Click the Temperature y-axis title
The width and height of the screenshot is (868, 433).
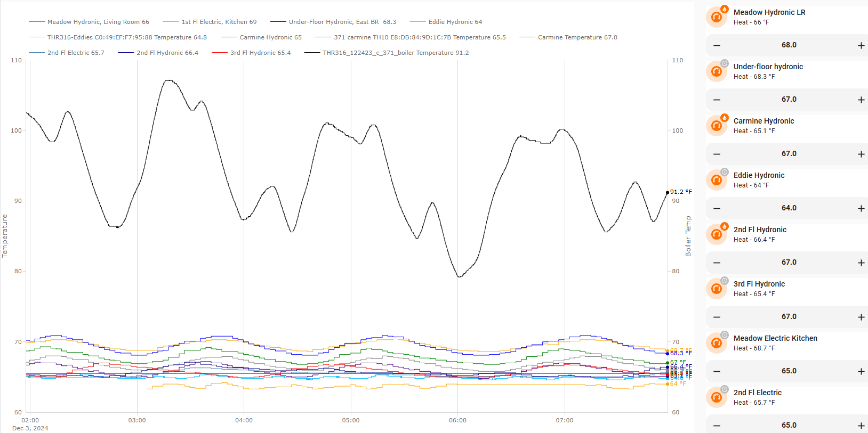(5, 236)
